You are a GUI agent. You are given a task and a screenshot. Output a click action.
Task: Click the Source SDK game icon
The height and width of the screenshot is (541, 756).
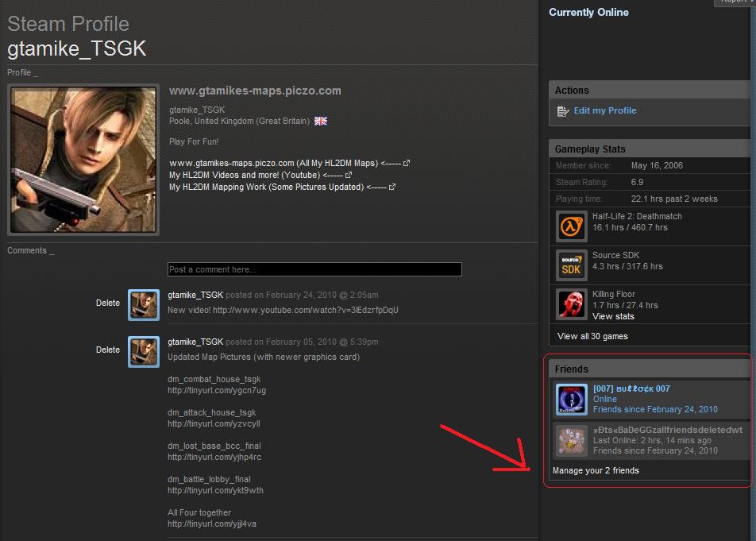[571, 265]
